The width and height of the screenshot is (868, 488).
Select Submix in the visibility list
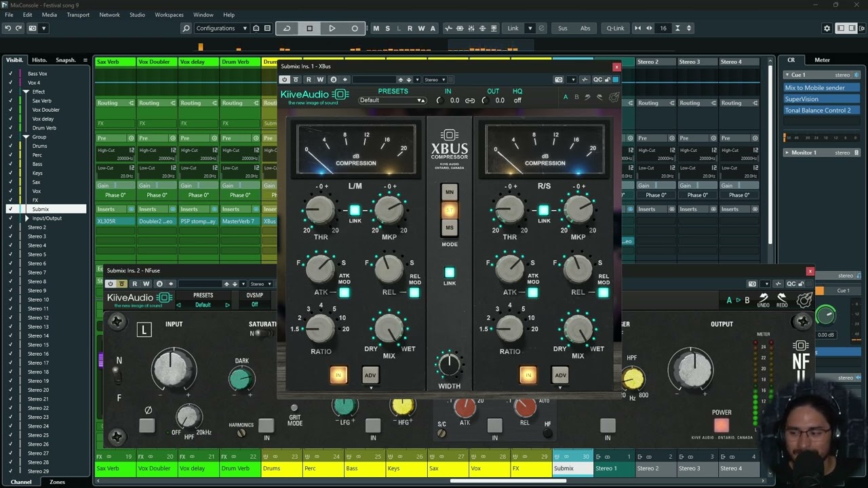coord(41,209)
